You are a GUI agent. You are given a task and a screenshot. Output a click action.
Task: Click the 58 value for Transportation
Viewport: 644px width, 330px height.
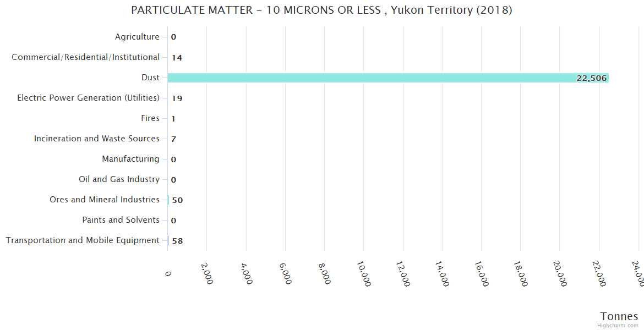177,241
